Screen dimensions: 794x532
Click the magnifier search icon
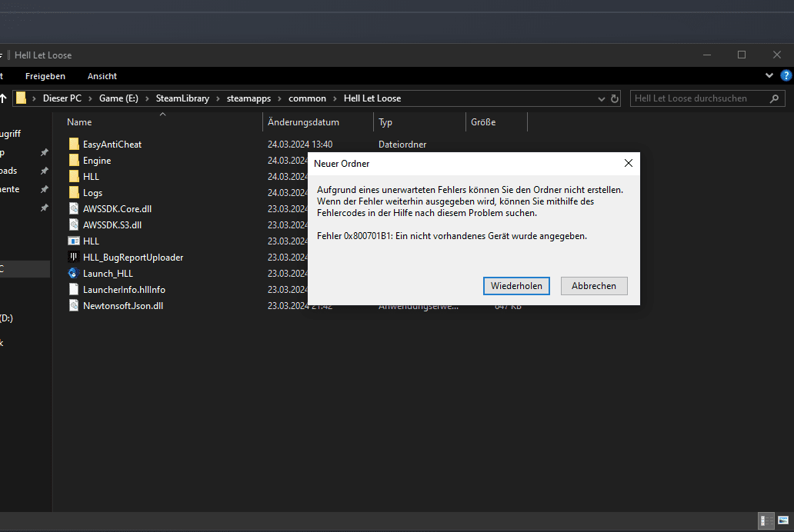pos(774,98)
